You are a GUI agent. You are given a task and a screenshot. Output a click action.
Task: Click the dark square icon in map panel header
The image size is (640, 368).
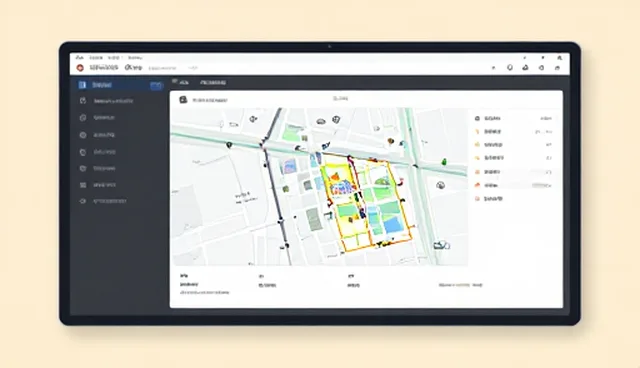pos(183,100)
